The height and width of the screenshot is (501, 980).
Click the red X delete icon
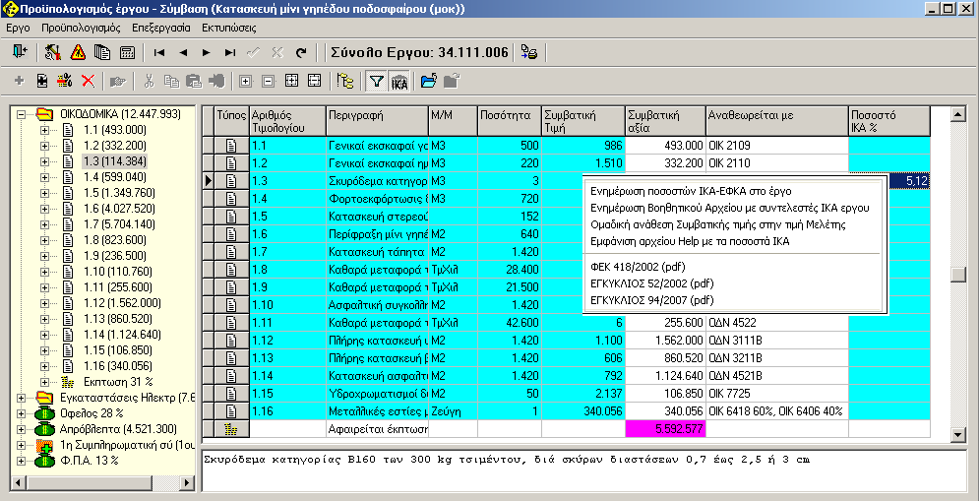tap(89, 82)
